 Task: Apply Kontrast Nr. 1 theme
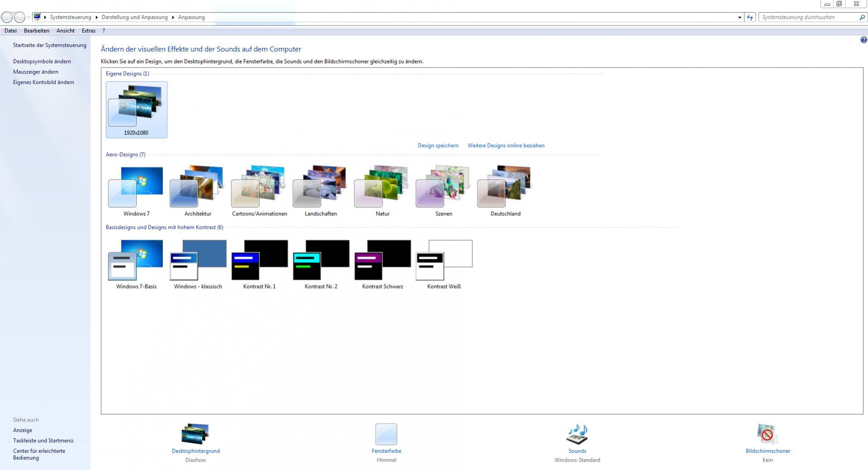(x=259, y=264)
